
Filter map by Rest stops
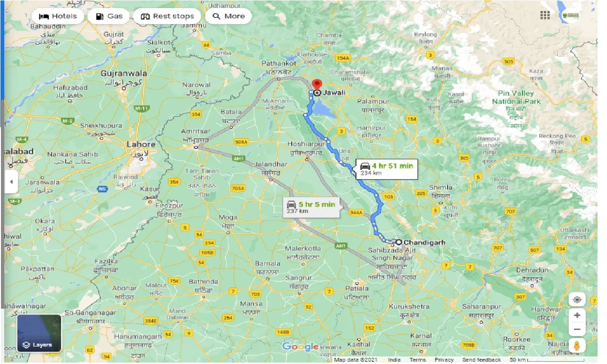[167, 16]
